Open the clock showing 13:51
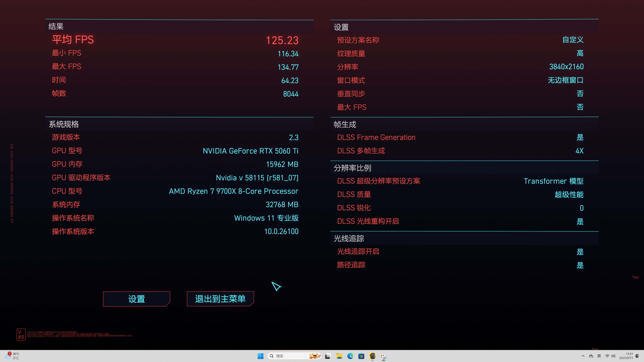 [x=626, y=356]
